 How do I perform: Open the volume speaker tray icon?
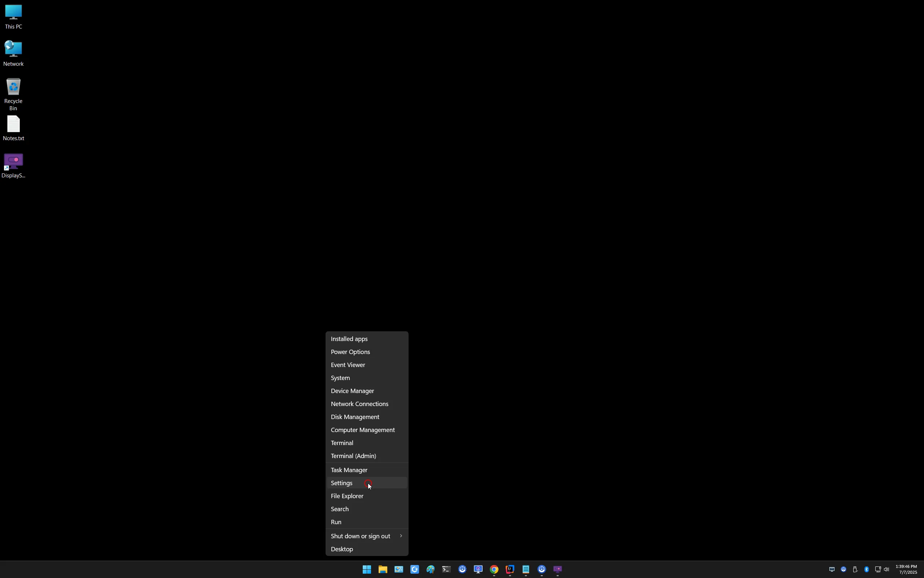886,570
